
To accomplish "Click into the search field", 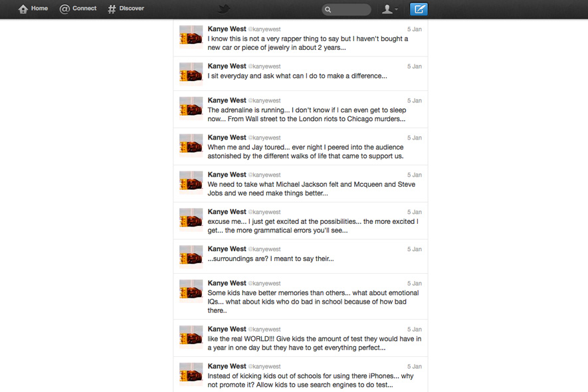I will [347, 10].
